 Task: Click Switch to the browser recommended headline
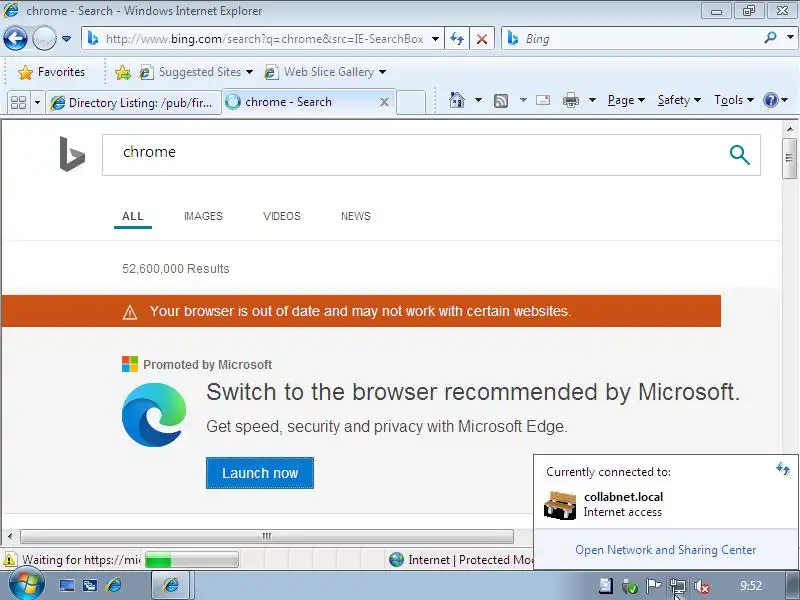pyautogui.click(x=472, y=392)
